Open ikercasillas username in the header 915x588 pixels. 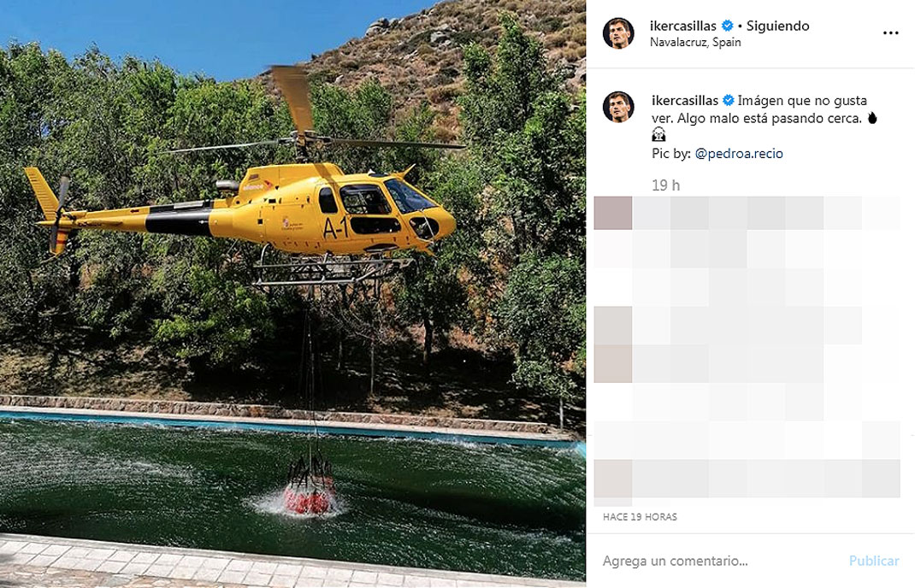pyautogui.click(x=682, y=26)
